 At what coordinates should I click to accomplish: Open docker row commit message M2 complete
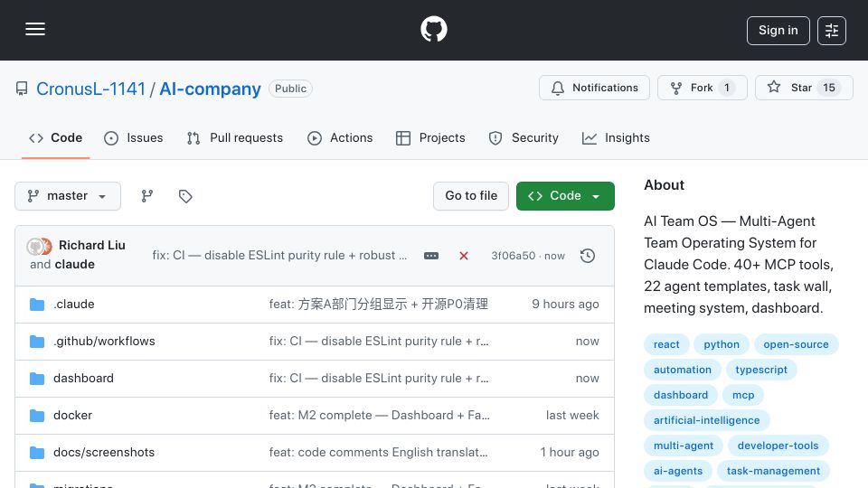tap(379, 416)
